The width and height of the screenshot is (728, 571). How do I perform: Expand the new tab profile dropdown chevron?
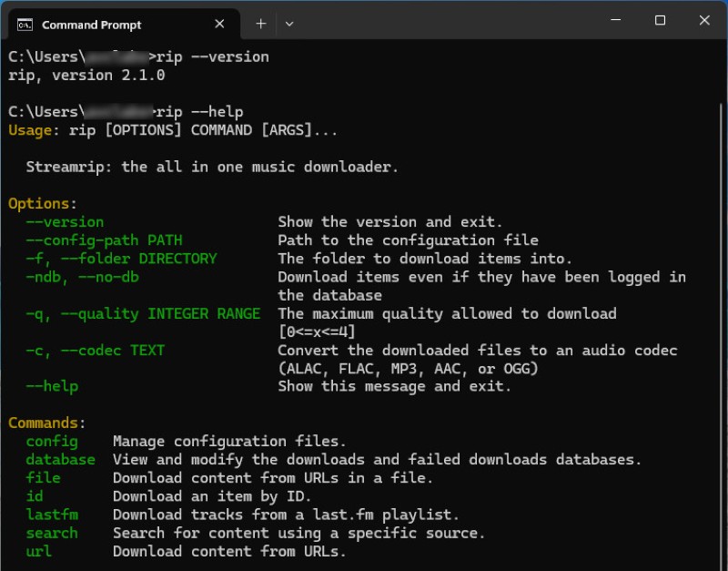[x=289, y=24]
